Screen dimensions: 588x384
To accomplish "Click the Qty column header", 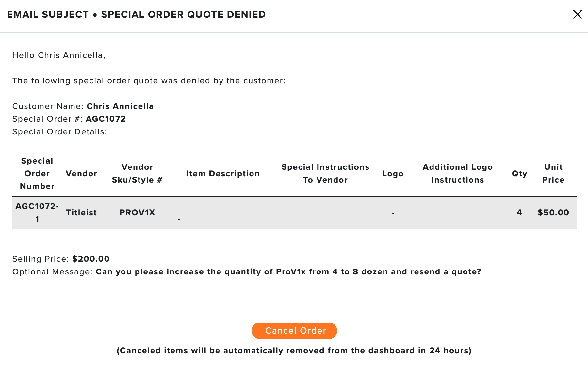I will pyautogui.click(x=519, y=174).
